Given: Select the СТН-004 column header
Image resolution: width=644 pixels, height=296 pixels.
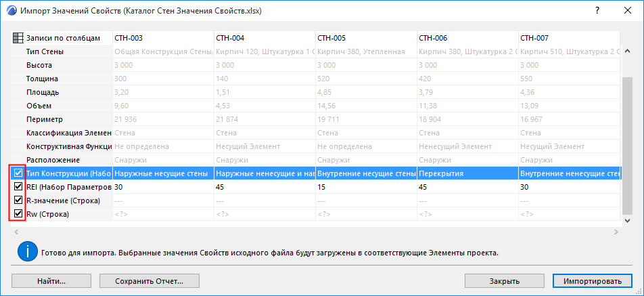Looking at the screenshot, I should coord(264,38).
